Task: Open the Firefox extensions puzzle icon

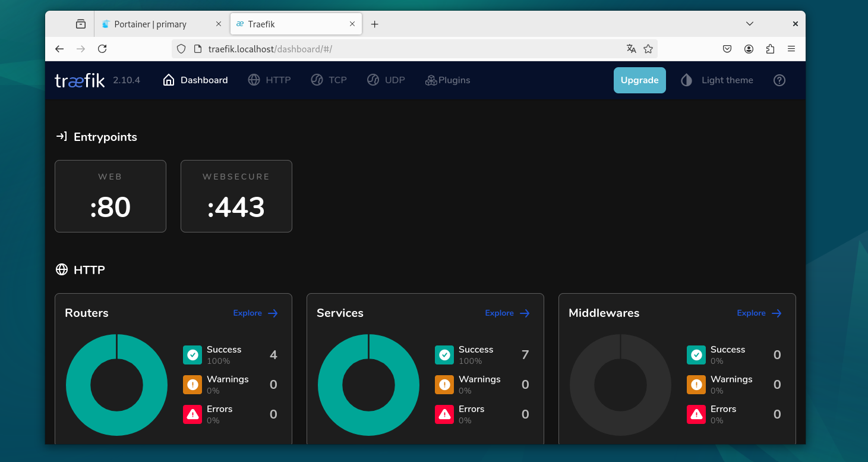Action: [770, 49]
